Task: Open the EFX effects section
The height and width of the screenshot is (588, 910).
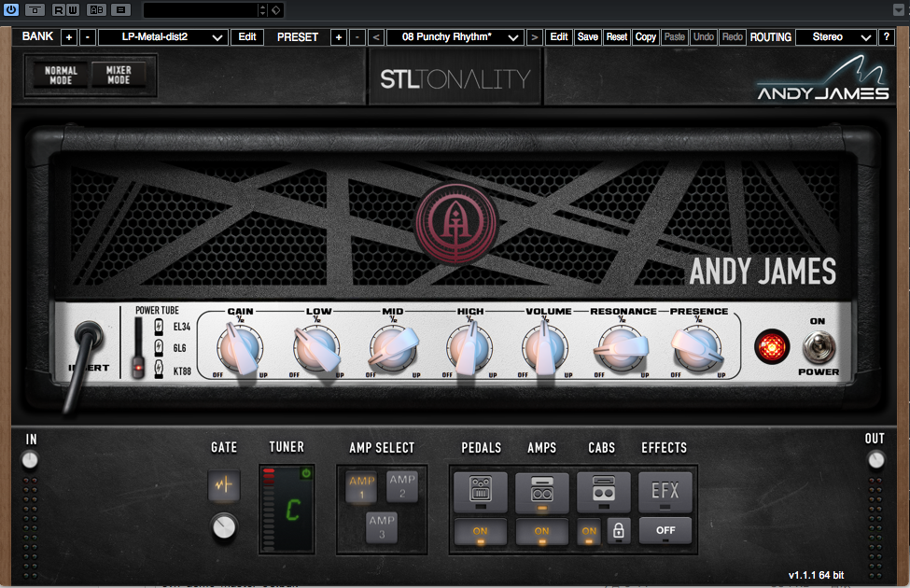Action: pos(665,492)
